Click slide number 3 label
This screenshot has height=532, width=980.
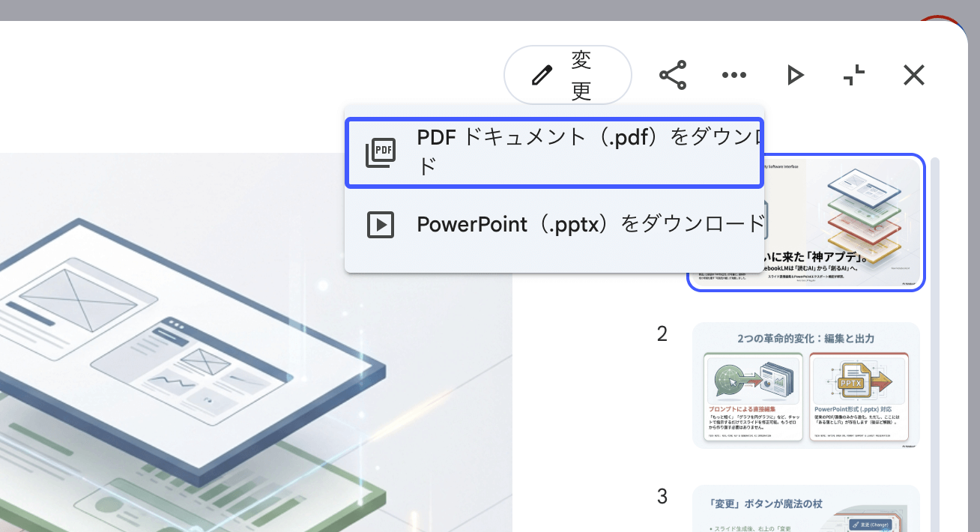click(x=662, y=496)
